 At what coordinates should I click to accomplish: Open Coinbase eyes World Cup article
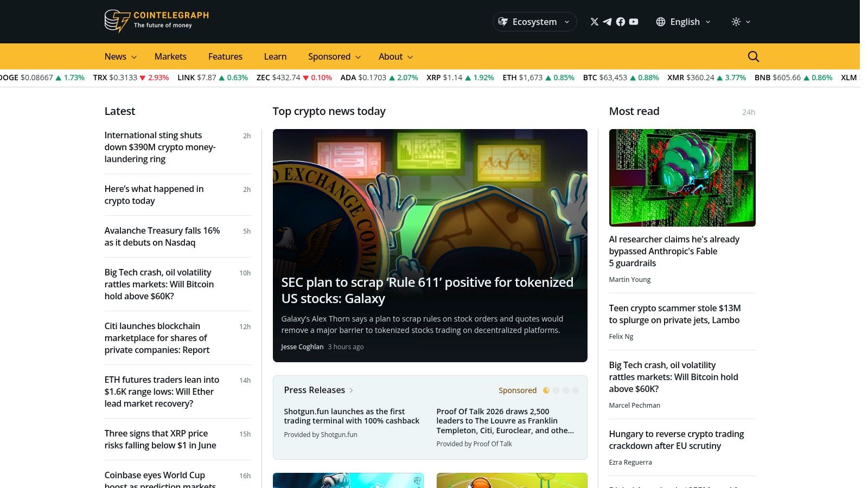[x=160, y=480]
